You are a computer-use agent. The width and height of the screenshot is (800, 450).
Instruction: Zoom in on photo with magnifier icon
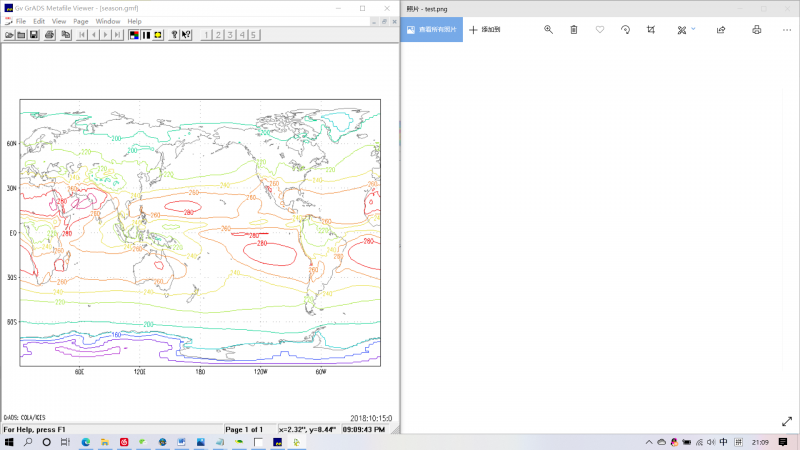coord(548,30)
